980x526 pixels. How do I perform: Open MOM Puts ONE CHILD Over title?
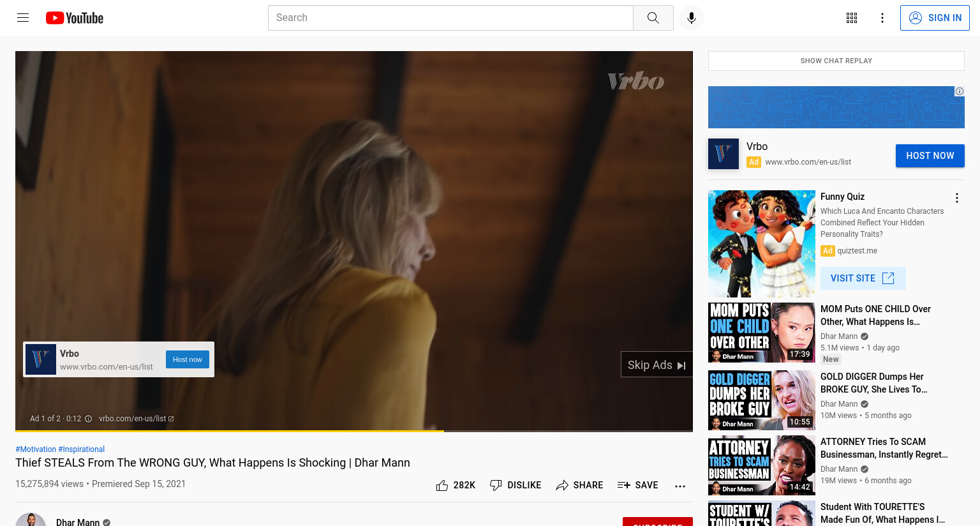pyautogui.click(x=875, y=315)
